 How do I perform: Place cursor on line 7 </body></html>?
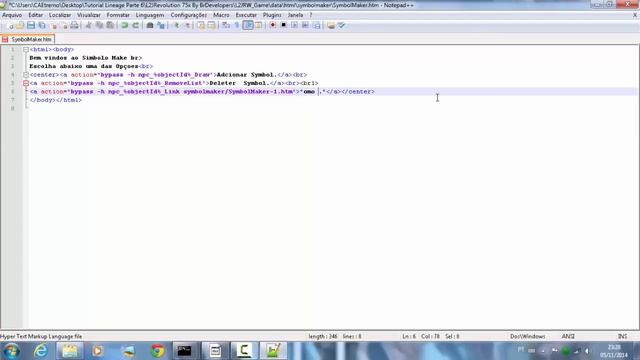(56, 100)
